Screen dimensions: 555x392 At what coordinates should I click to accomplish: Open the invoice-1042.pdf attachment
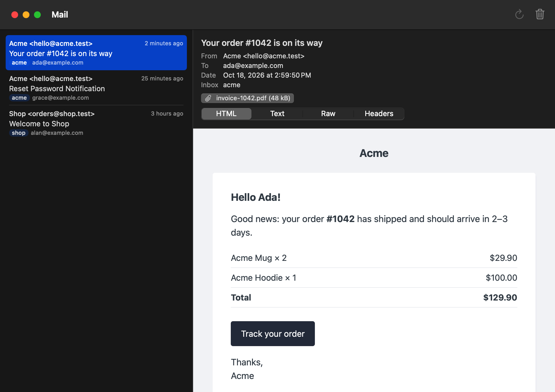tap(247, 98)
